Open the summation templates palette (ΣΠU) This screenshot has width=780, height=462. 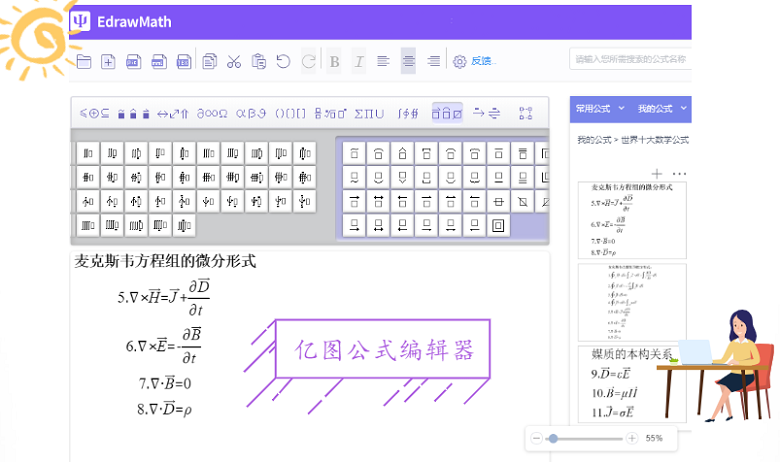click(x=369, y=114)
